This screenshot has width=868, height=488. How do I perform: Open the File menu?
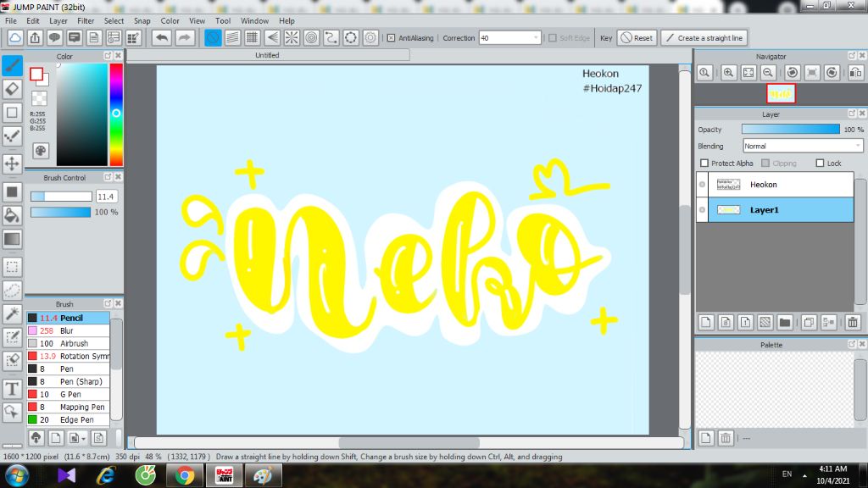10,20
